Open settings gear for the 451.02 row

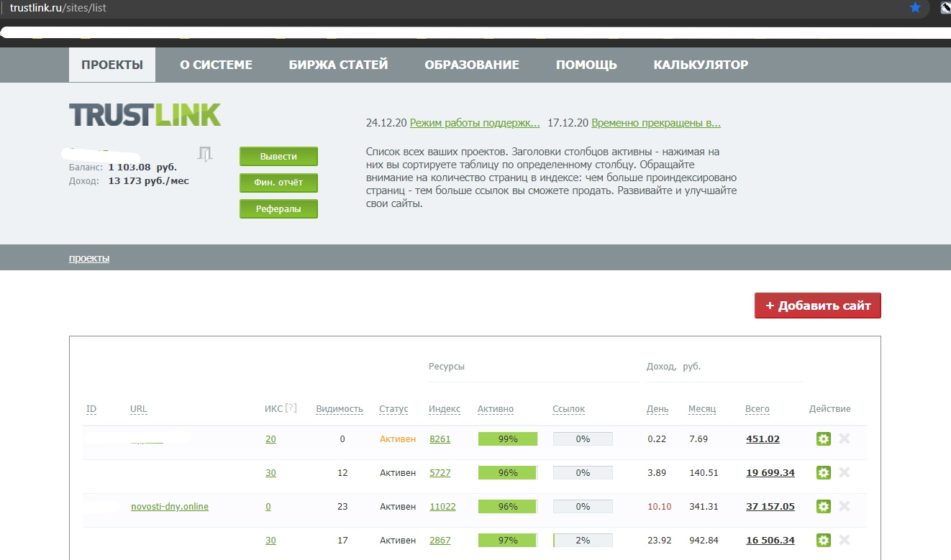824,439
